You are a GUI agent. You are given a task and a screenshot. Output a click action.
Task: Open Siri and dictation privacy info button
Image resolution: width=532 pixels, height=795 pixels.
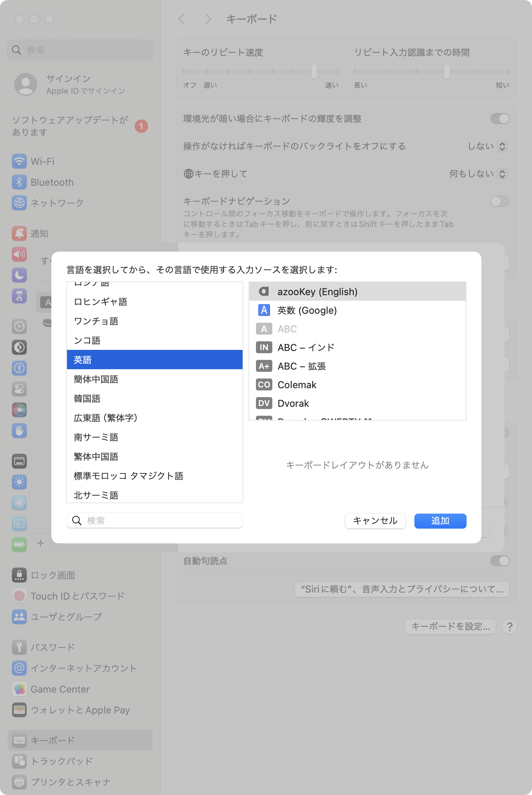(x=402, y=589)
